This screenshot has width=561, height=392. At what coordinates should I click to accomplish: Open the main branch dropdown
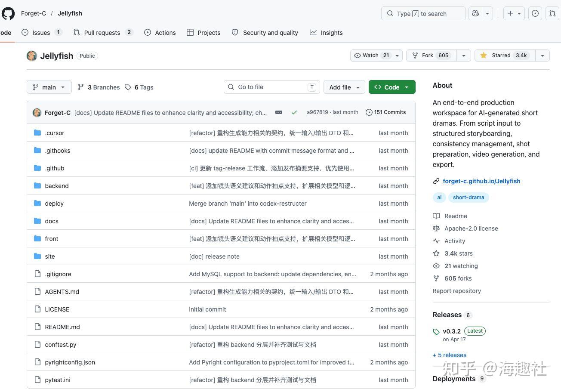(x=49, y=87)
